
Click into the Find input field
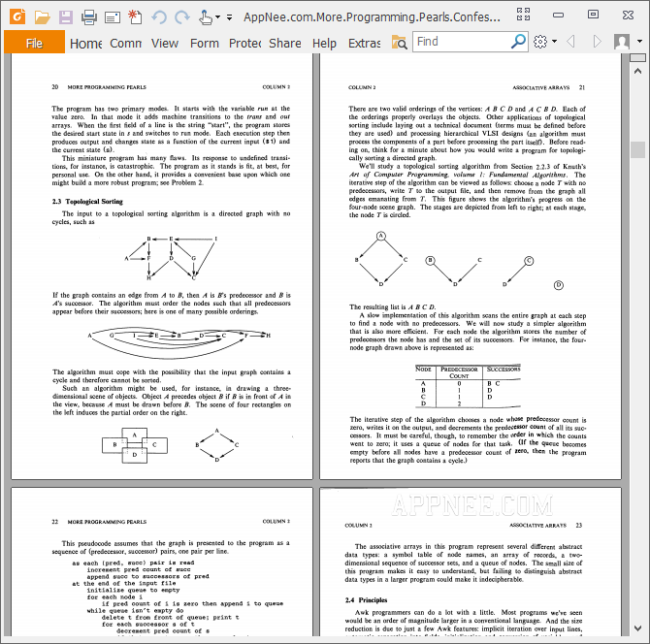tap(462, 42)
